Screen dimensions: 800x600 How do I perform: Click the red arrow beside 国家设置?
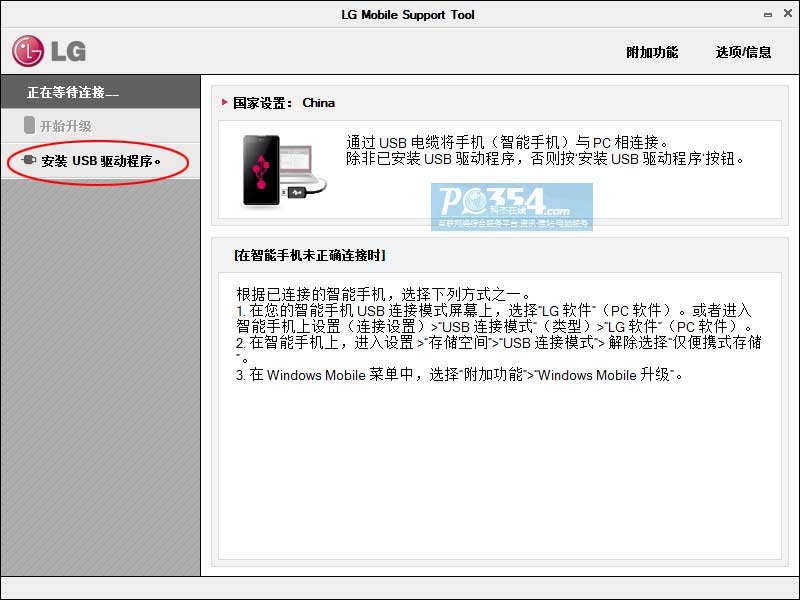click(x=224, y=102)
